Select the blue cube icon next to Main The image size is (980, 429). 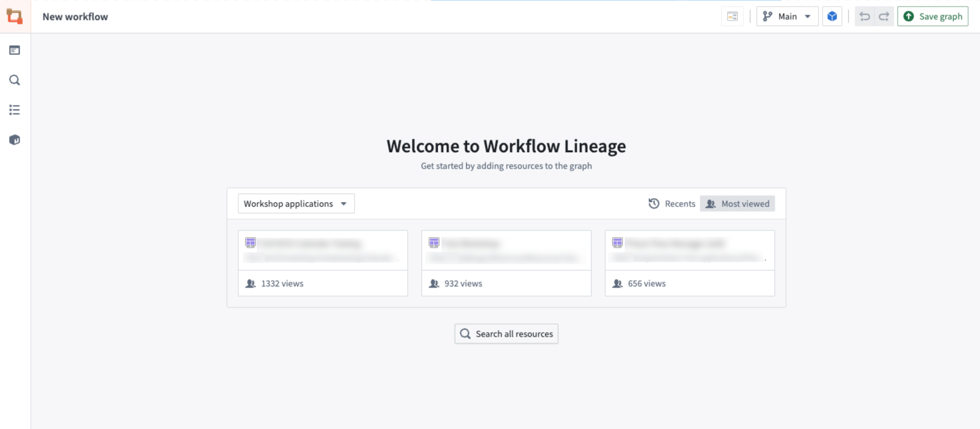click(832, 16)
